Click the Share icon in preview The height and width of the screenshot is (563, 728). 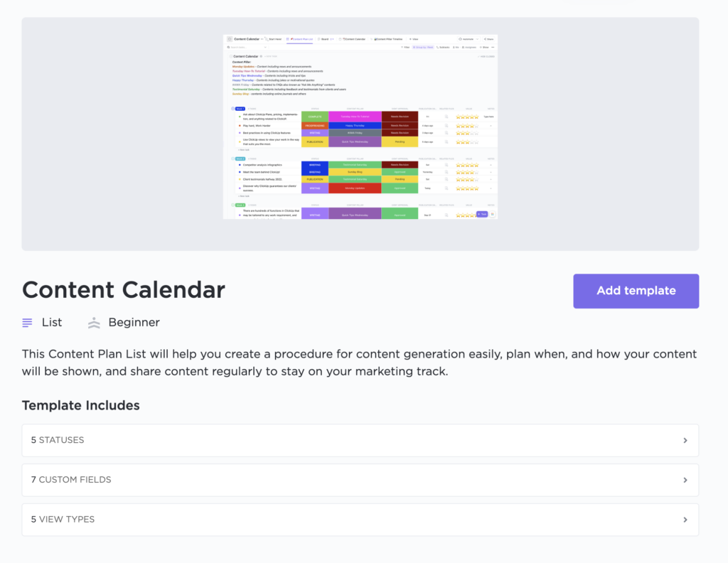[x=485, y=39]
